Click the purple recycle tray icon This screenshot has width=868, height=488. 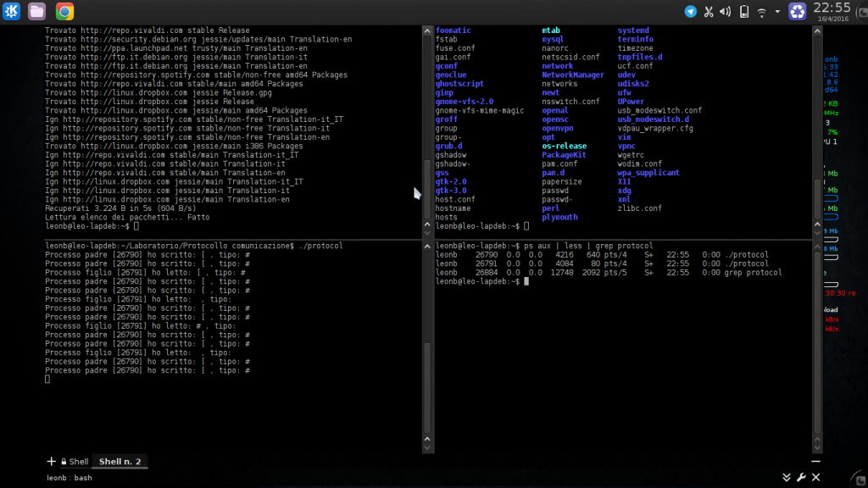[798, 11]
